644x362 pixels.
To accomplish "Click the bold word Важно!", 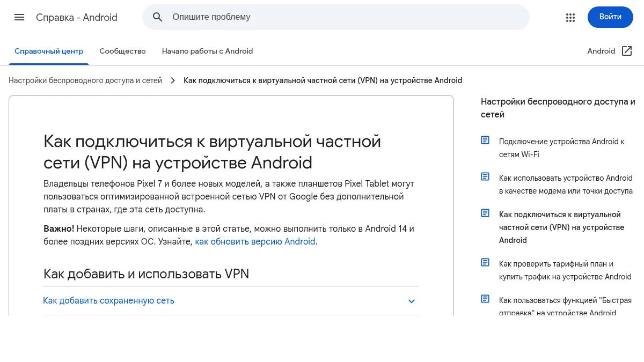I will [x=59, y=229].
